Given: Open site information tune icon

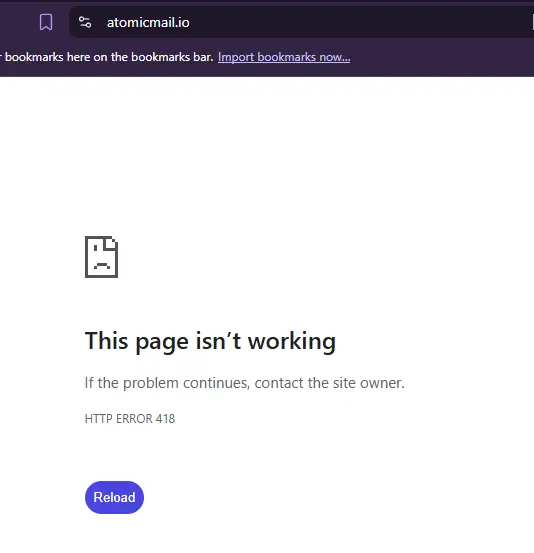Looking at the screenshot, I should pyautogui.click(x=85, y=22).
